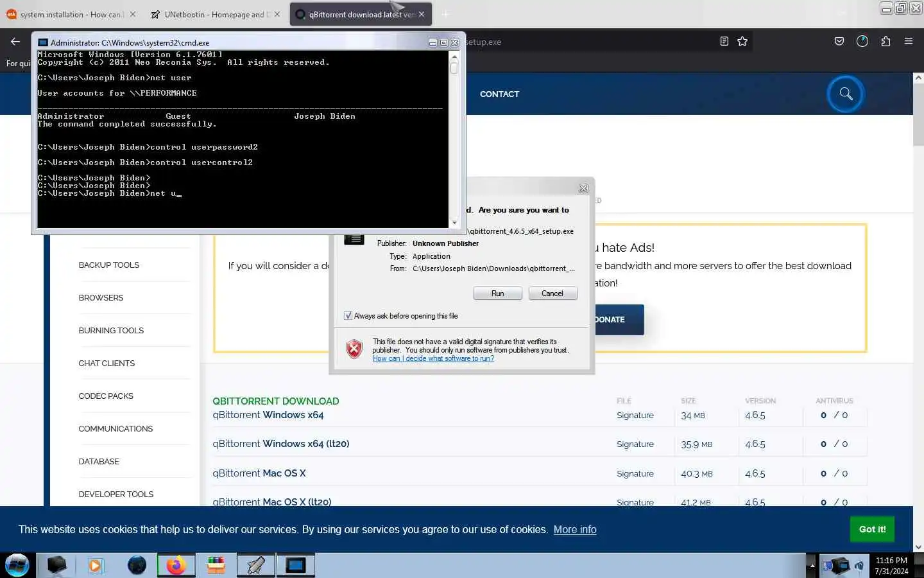The height and width of the screenshot is (578, 924).
Task: Show hidden tray icons arrow
Action: coord(812,566)
